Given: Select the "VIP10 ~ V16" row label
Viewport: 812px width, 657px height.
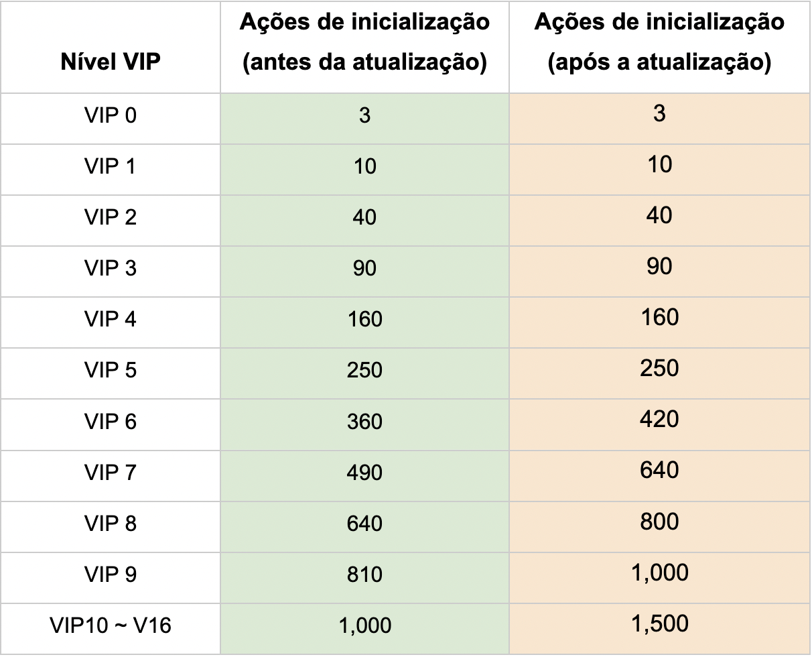Looking at the screenshot, I should pyautogui.click(x=111, y=626).
